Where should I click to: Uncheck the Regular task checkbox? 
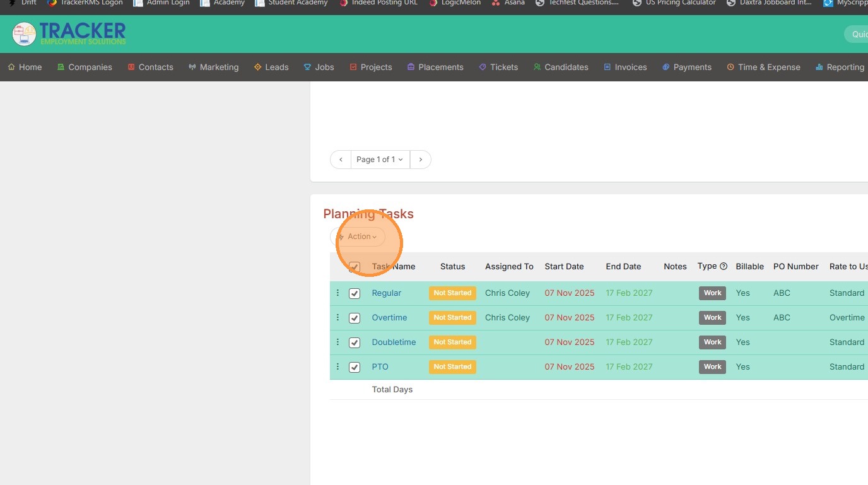click(355, 293)
